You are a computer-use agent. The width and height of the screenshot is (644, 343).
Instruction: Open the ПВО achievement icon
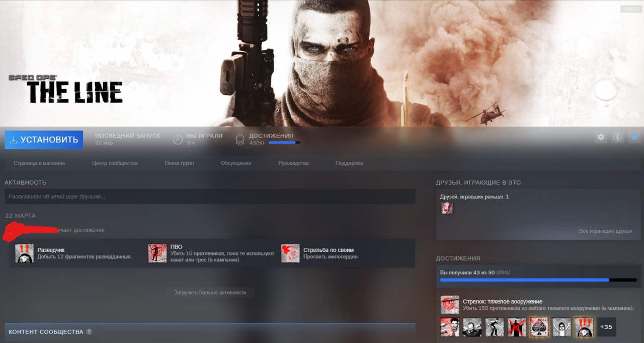157,253
